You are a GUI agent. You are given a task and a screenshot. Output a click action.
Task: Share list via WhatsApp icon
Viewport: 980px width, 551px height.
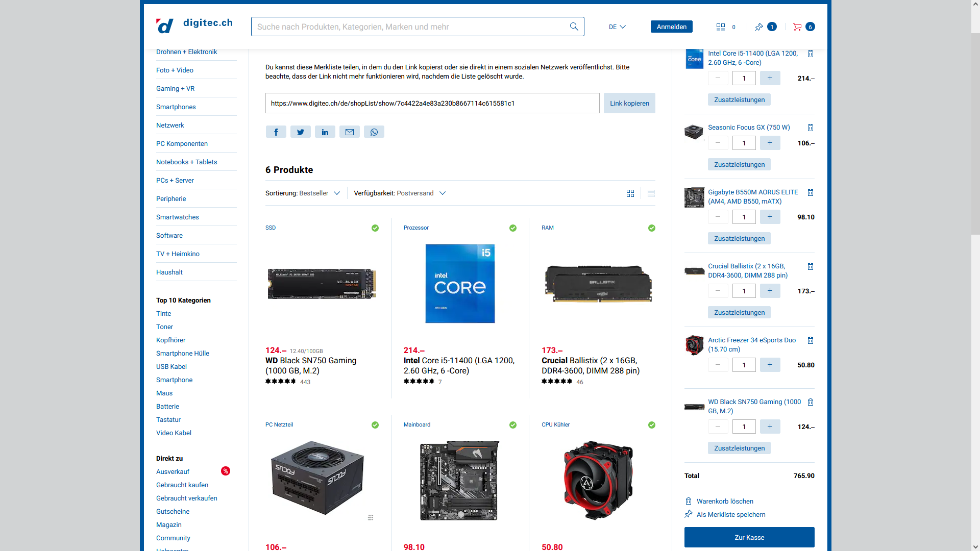click(x=374, y=132)
